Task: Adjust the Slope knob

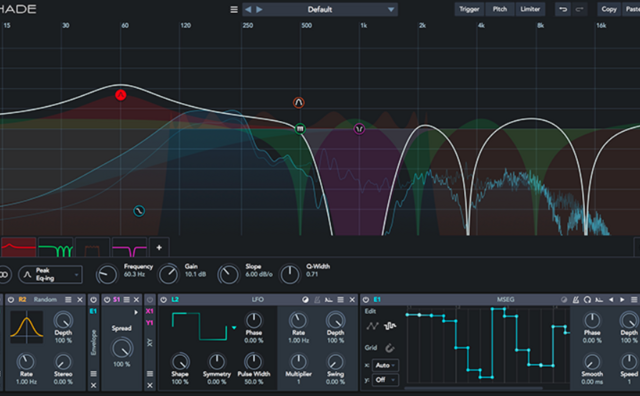Action: click(229, 274)
